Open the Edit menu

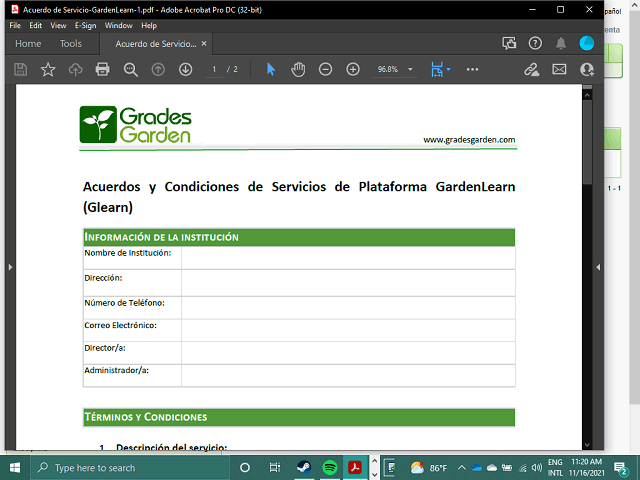pos(36,25)
